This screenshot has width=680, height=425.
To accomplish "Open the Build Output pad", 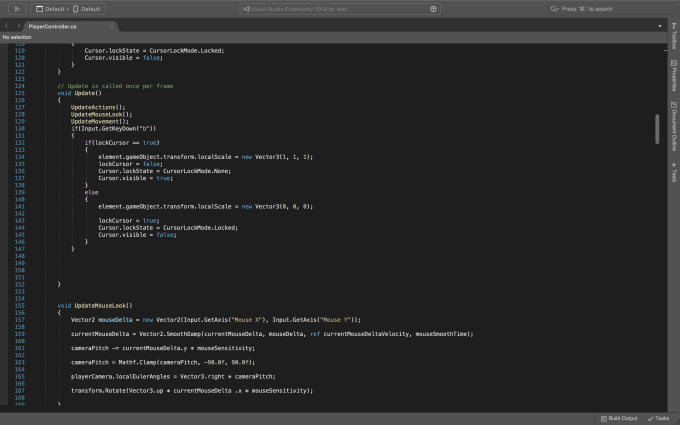I will coord(619,418).
